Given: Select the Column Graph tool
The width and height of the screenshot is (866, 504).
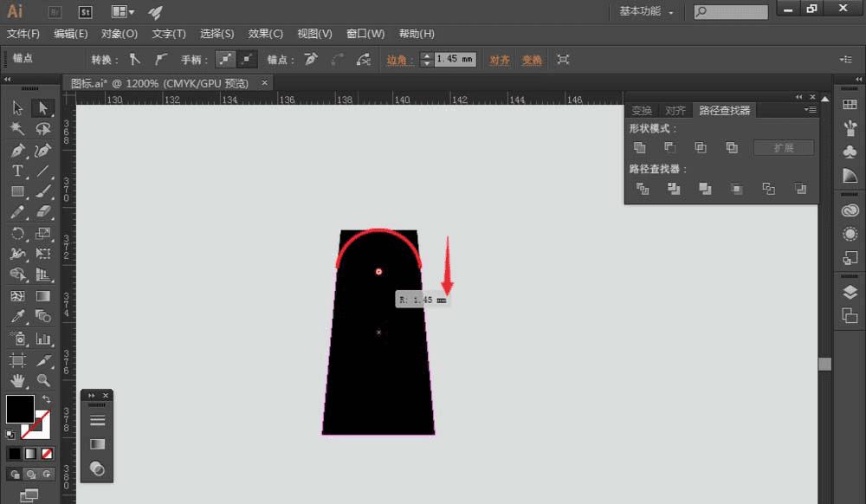Looking at the screenshot, I should 42,339.
